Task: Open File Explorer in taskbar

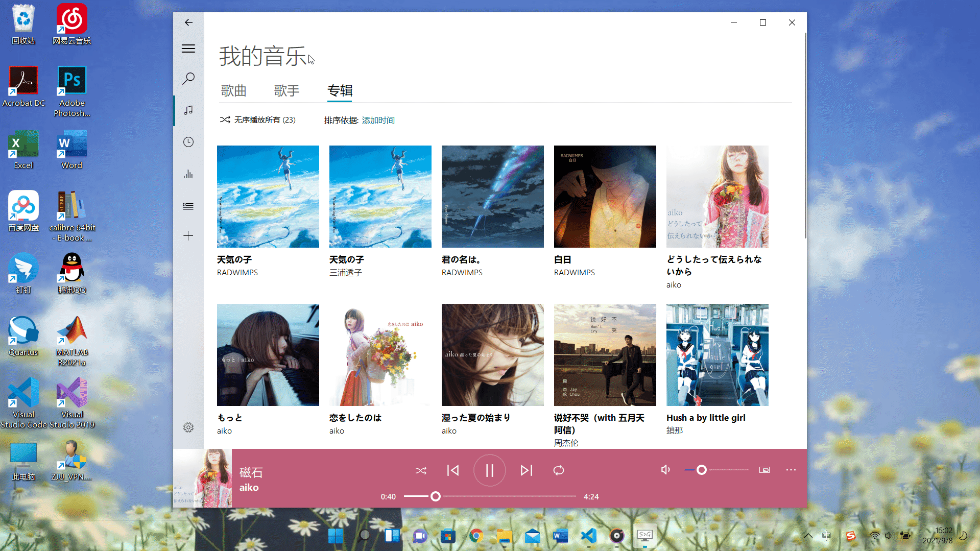Action: [x=504, y=536]
